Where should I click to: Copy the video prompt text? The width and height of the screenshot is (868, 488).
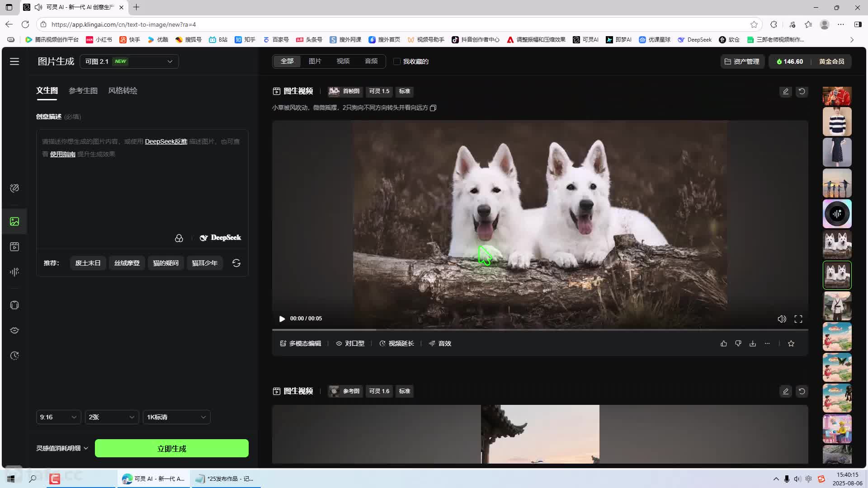[x=433, y=108]
